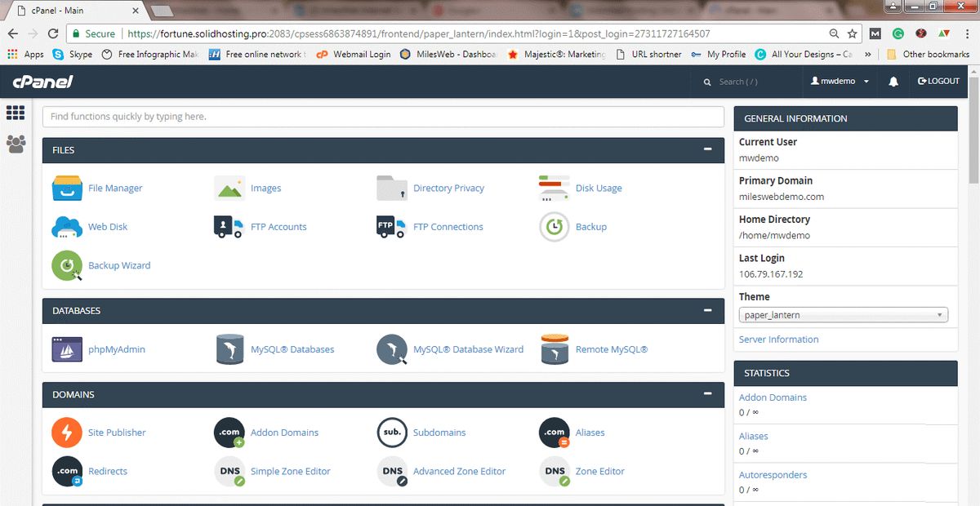Screen dimensions: 980x506
Task: Open the Images icon
Action: click(229, 188)
